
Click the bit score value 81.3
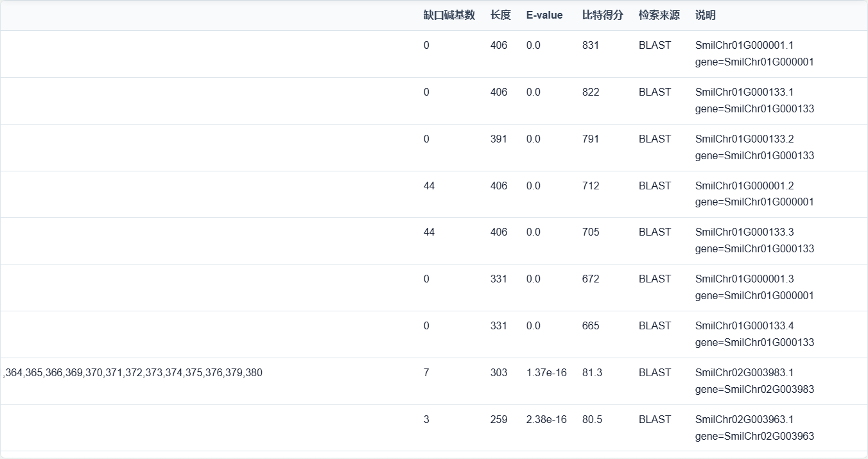pos(593,373)
